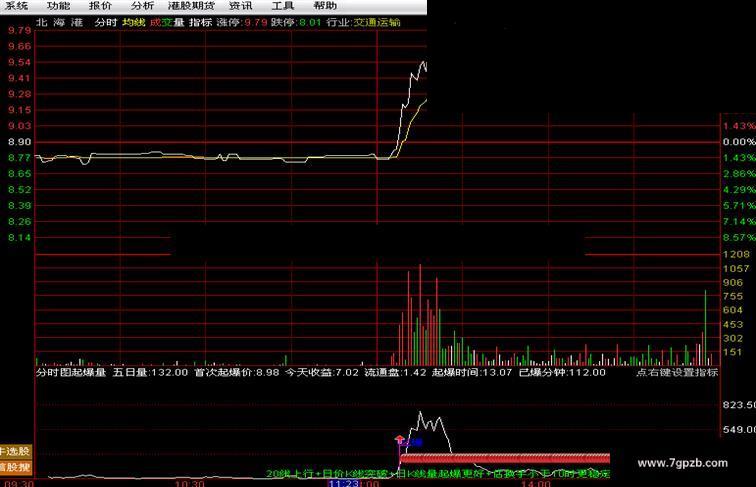Screen dimensions: 756x487
Task: Click the 0.00% percent axis label
Action: click(x=739, y=142)
